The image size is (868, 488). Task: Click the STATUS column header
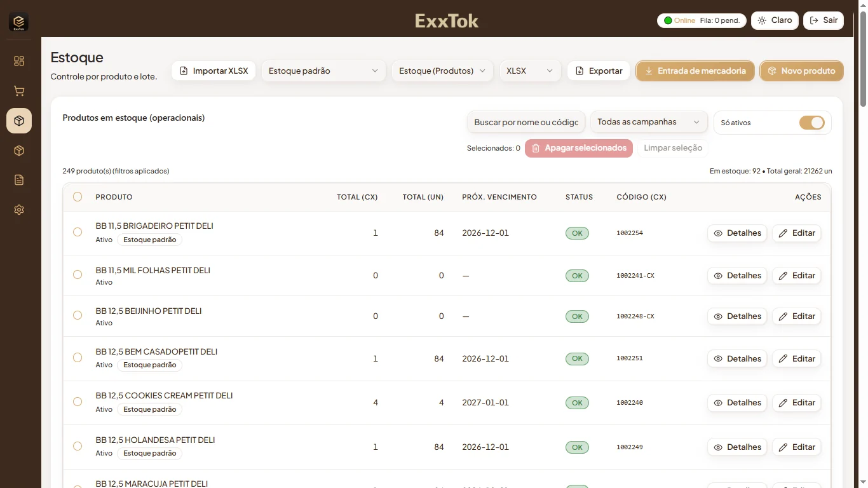point(579,197)
